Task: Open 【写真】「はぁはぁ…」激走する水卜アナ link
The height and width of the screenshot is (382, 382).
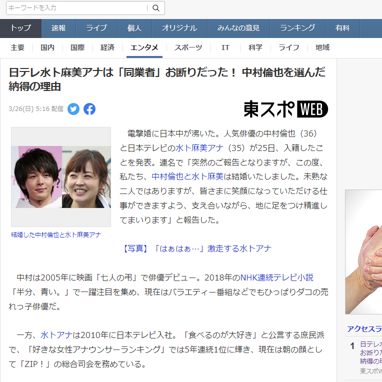Action: 196,249
